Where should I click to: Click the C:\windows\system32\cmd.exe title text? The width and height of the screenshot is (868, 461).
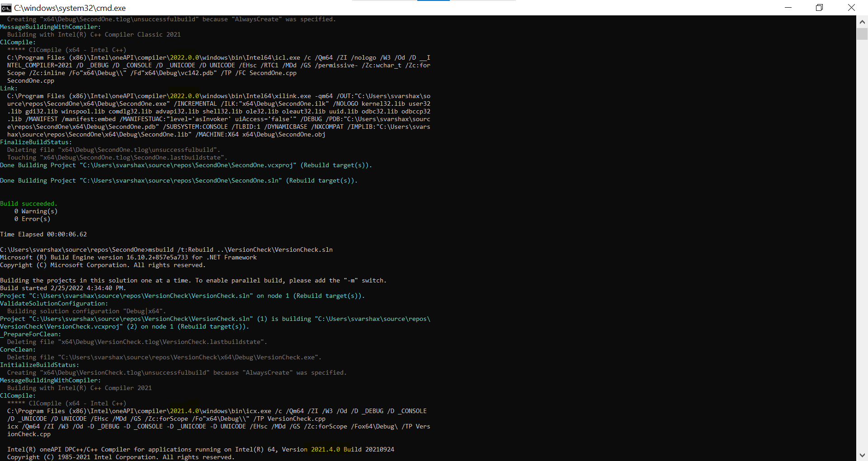[70, 8]
